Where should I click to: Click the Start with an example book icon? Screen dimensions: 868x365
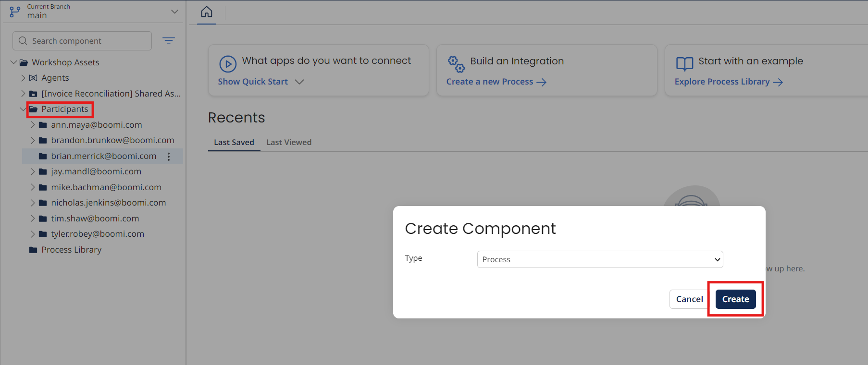point(684,64)
